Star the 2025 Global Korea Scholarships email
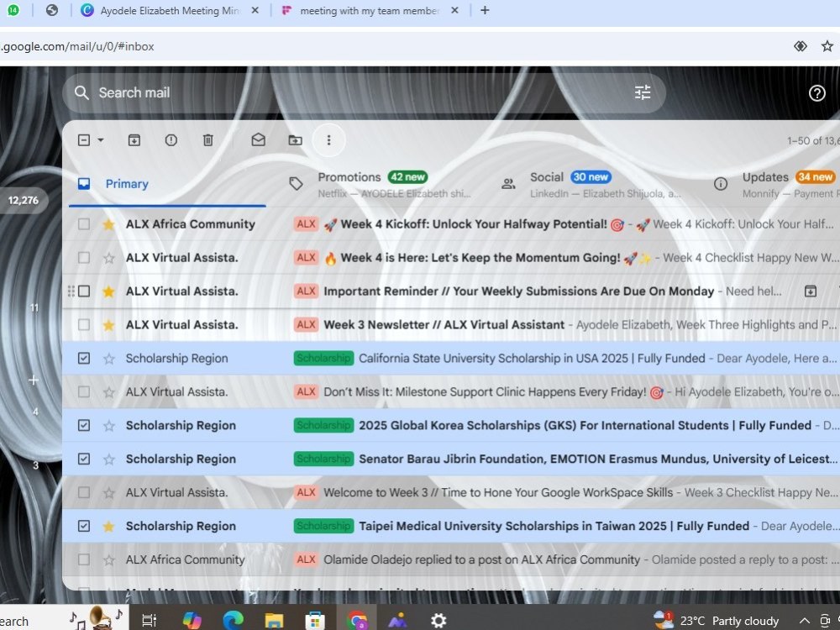Image resolution: width=840 pixels, height=630 pixels. 108,426
